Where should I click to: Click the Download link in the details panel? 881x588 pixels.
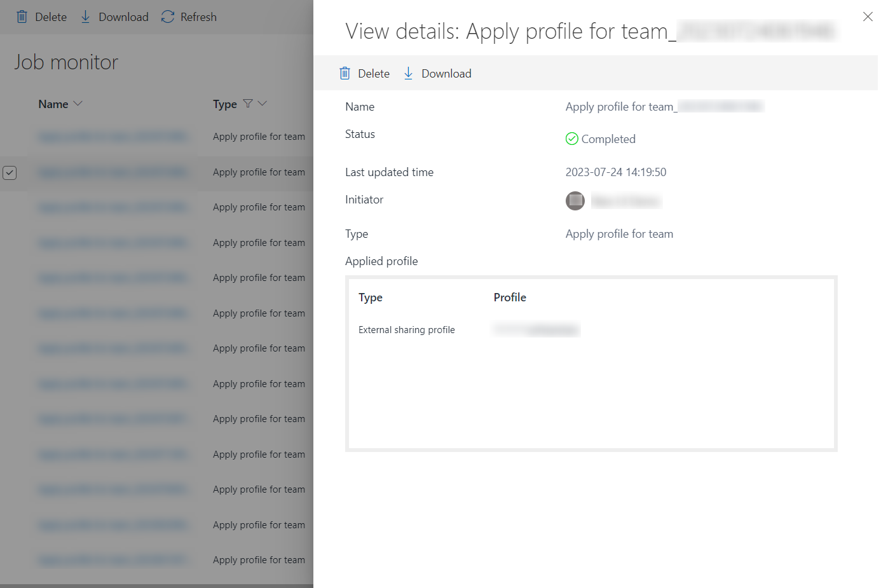[446, 73]
